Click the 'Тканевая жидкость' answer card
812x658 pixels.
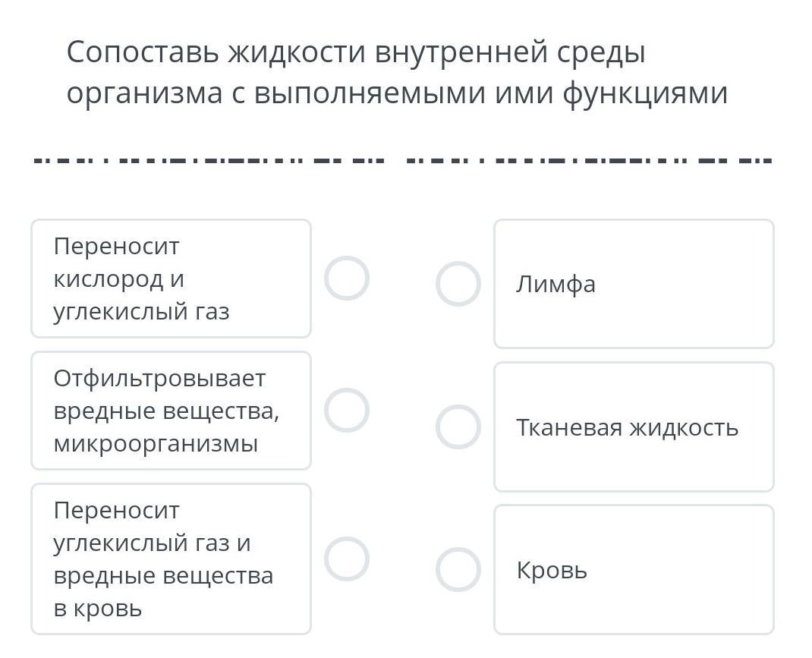634,427
